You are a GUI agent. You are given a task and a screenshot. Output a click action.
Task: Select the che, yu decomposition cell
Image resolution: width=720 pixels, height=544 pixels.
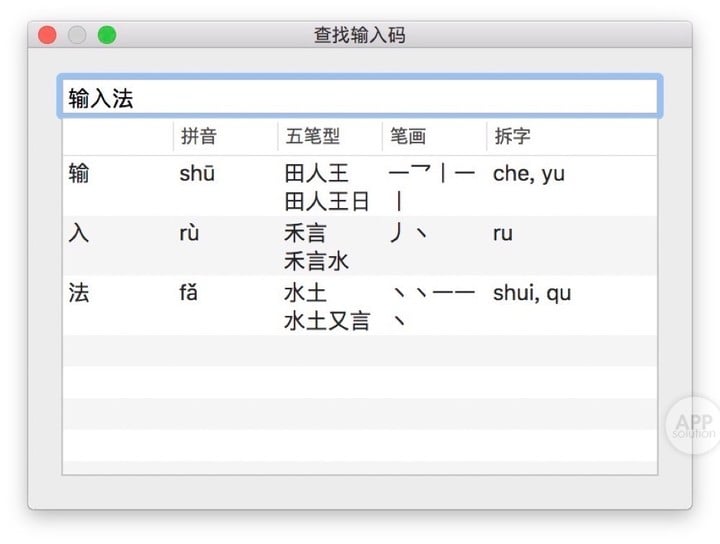[x=529, y=174]
